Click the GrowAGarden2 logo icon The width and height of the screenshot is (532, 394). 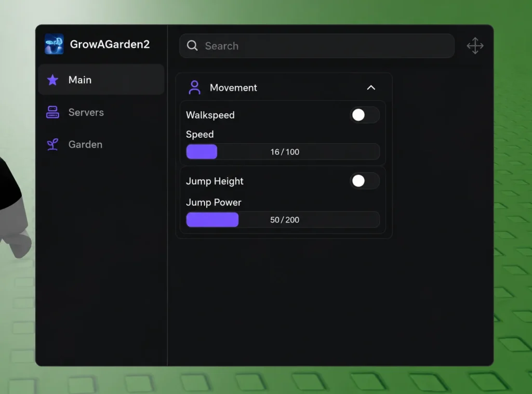tap(54, 44)
